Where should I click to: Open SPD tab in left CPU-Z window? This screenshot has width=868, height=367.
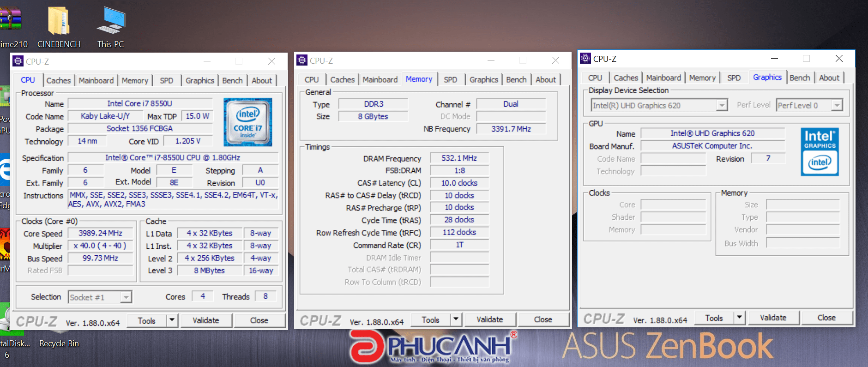[167, 80]
